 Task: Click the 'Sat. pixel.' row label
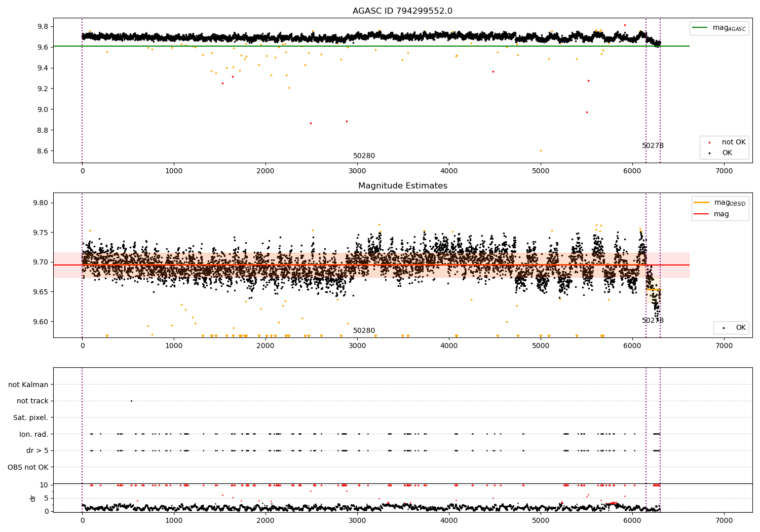click(x=31, y=417)
